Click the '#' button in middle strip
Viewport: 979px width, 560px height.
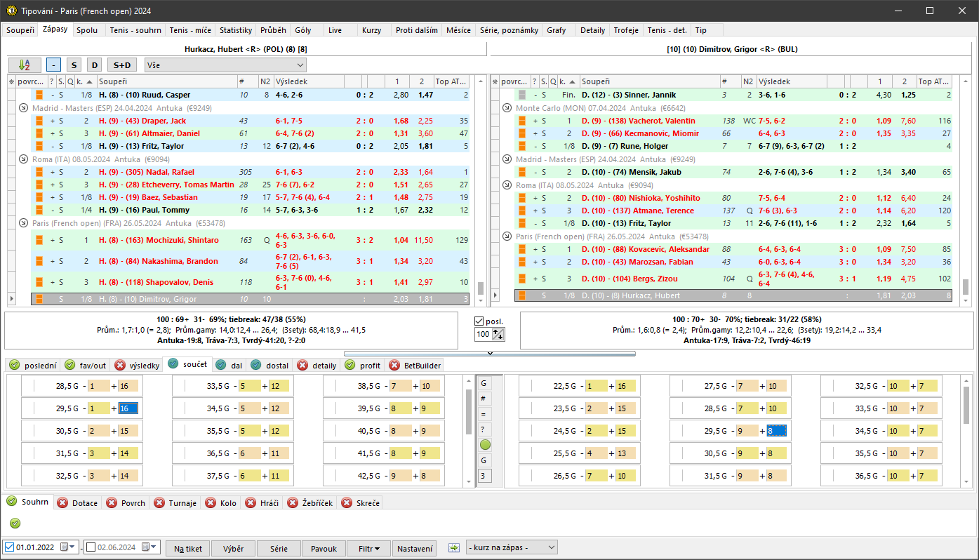pos(484,399)
